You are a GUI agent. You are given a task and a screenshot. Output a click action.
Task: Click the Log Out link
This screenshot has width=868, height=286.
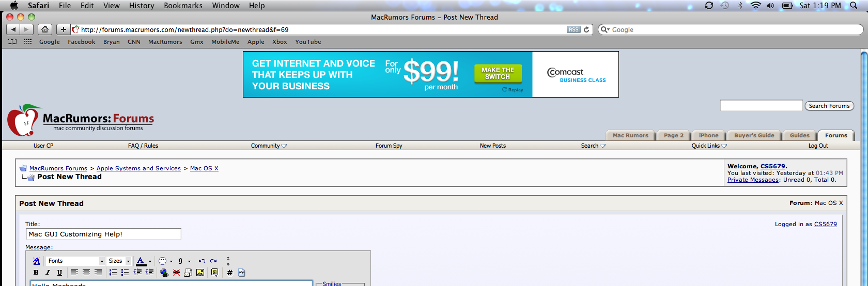(818, 146)
